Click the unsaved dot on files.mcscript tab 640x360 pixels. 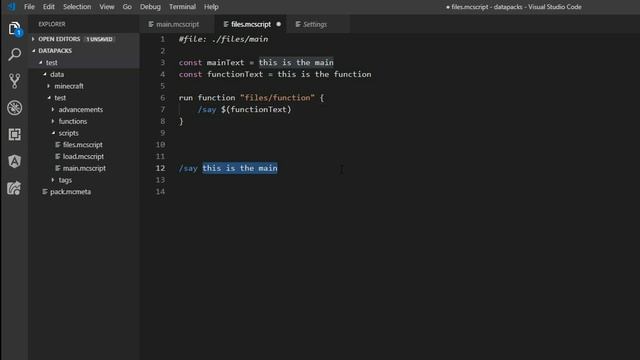click(278, 24)
